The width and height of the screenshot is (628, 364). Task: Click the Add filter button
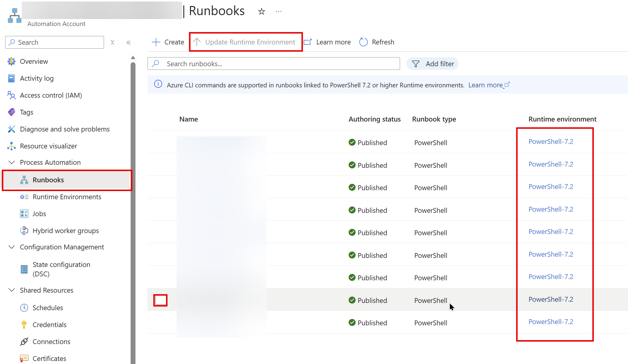[433, 64]
